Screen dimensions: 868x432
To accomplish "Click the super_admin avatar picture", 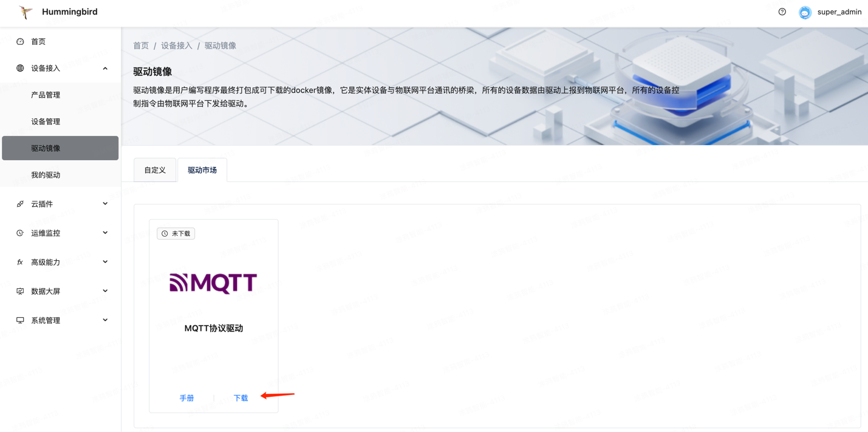I will tap(805, 12).
